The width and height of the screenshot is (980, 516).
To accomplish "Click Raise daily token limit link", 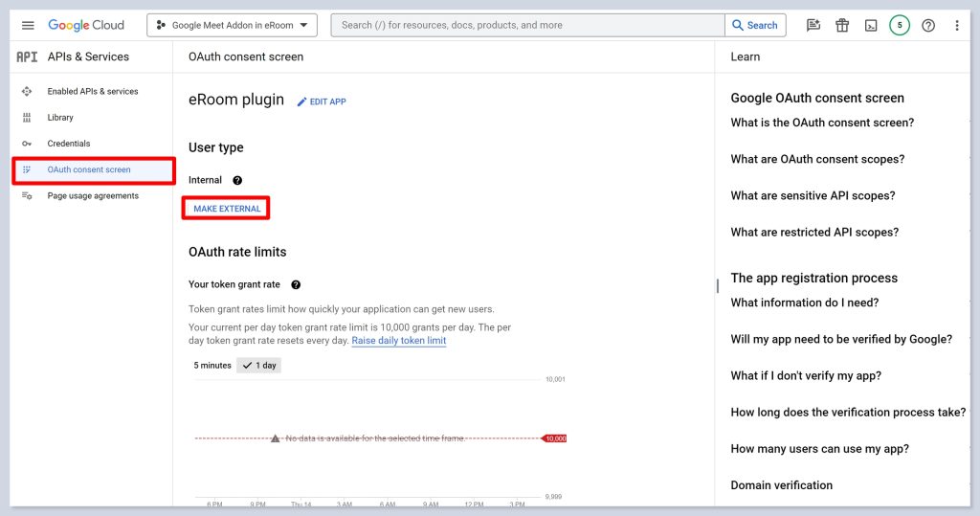I will click(398, 341).
